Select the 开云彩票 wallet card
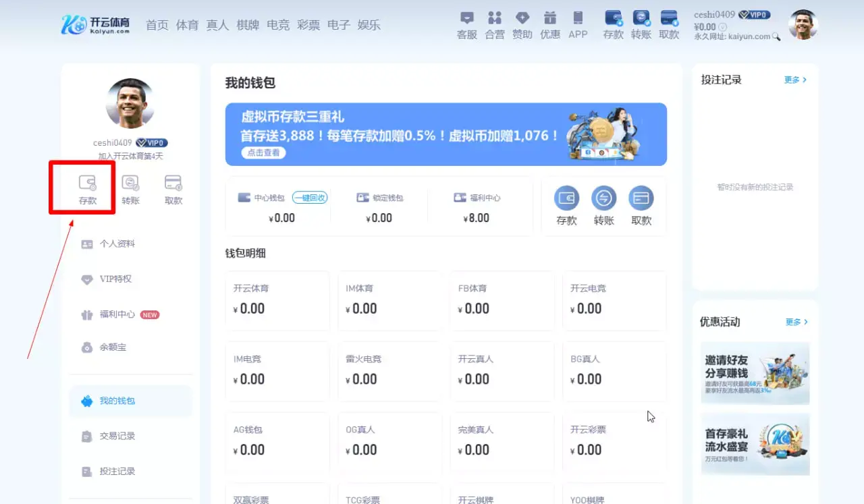This screenshot has width=864, height=504. pyautogui.click(x=614, y=442)
